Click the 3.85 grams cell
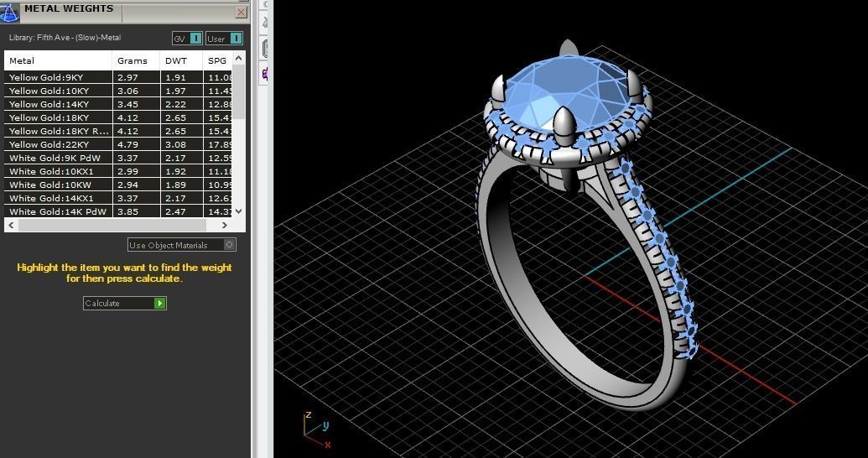 click(137, 211)
